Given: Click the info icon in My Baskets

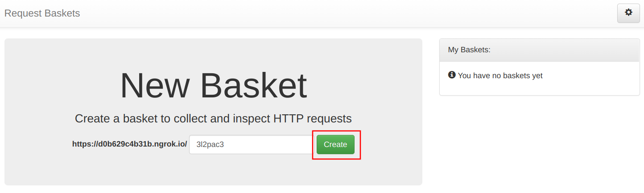Looking at the screenshot, I should 452,75.
